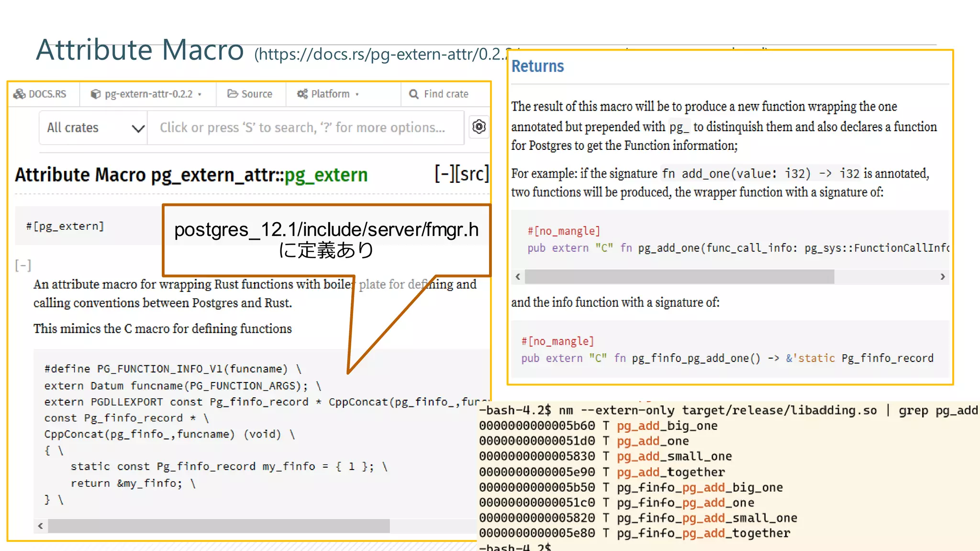Viewport: 980px width, 551px height.
Task: Click the magnifier icon beside Find crate
Action: tap(414, 94)
